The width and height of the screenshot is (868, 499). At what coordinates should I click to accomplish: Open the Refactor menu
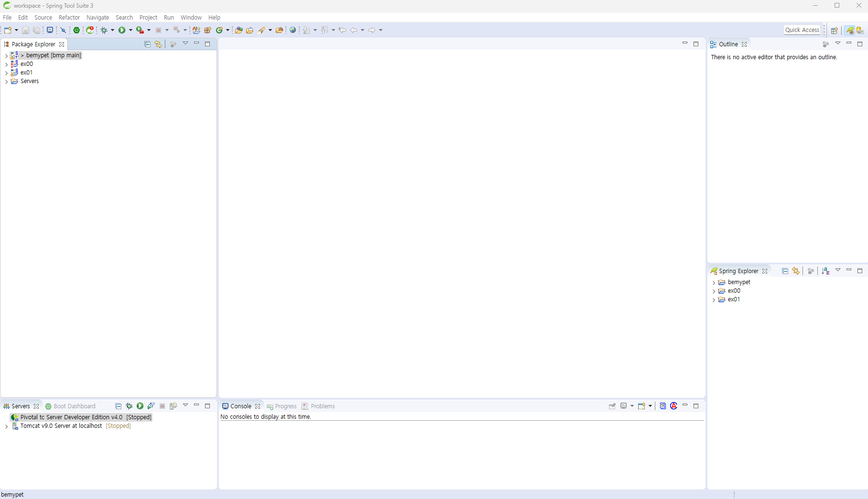point(69,18)
